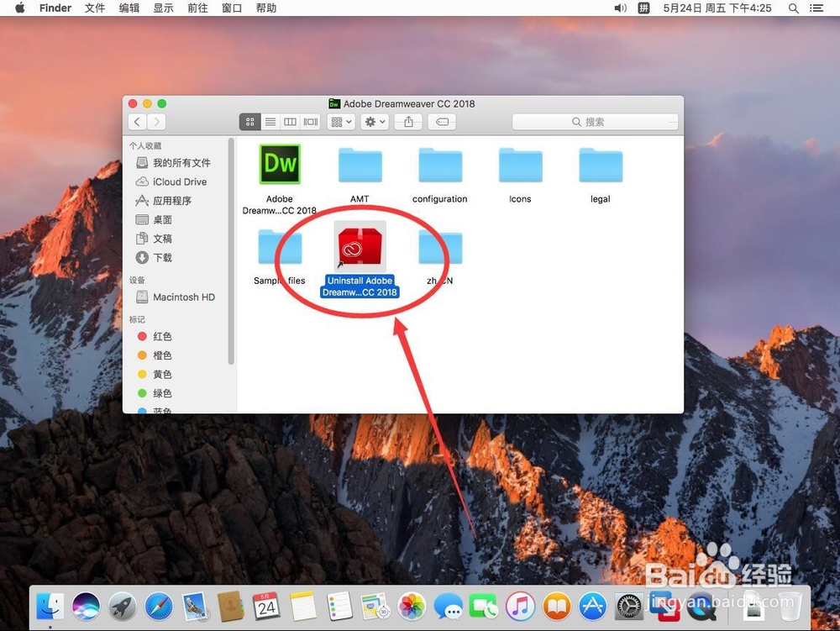Screen dimensions: 840x631
Task: Open the 窗口 menu
Action: click(232, 8)
